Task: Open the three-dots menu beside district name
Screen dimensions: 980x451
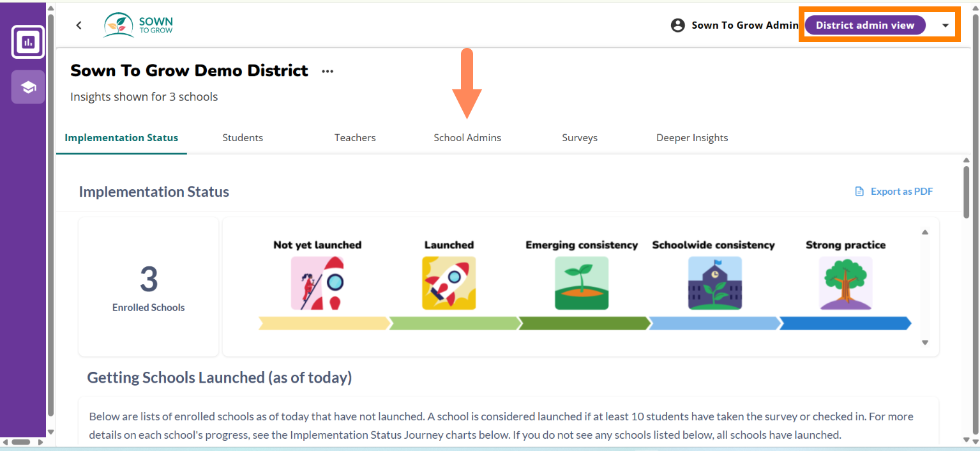Action: coord(328,71)
